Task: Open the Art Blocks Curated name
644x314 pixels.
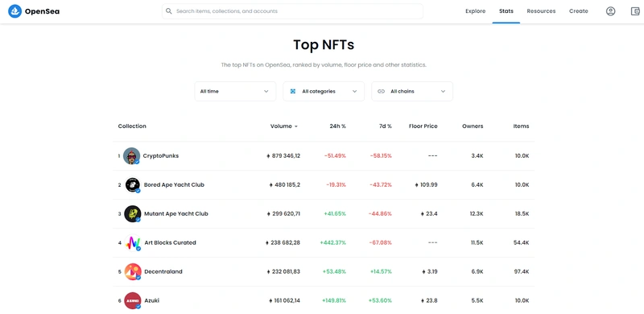Action: coord(170,243)
